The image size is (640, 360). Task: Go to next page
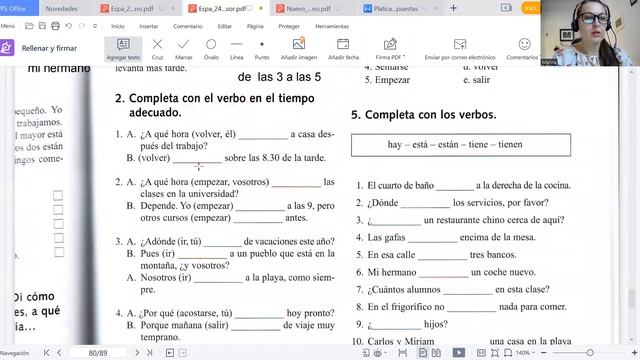pyautogui.click(x=137, y=353)
